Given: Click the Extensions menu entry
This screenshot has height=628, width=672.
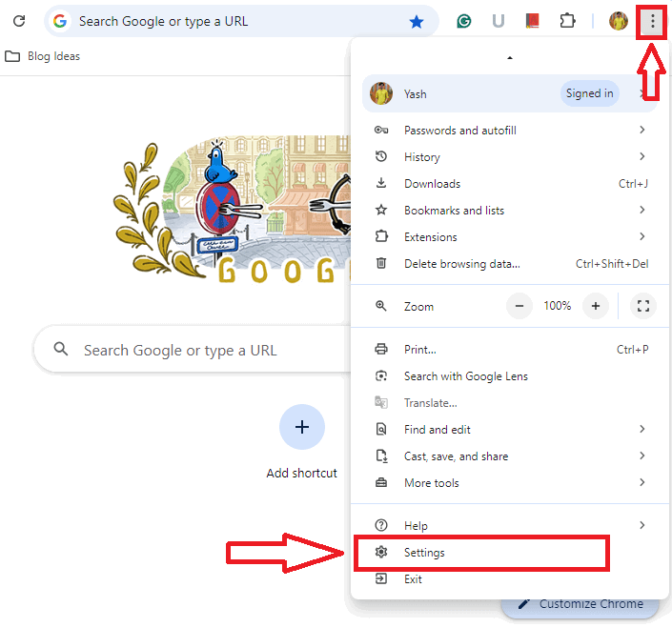Looking at the screenshot, I should (x=509, y=236).
